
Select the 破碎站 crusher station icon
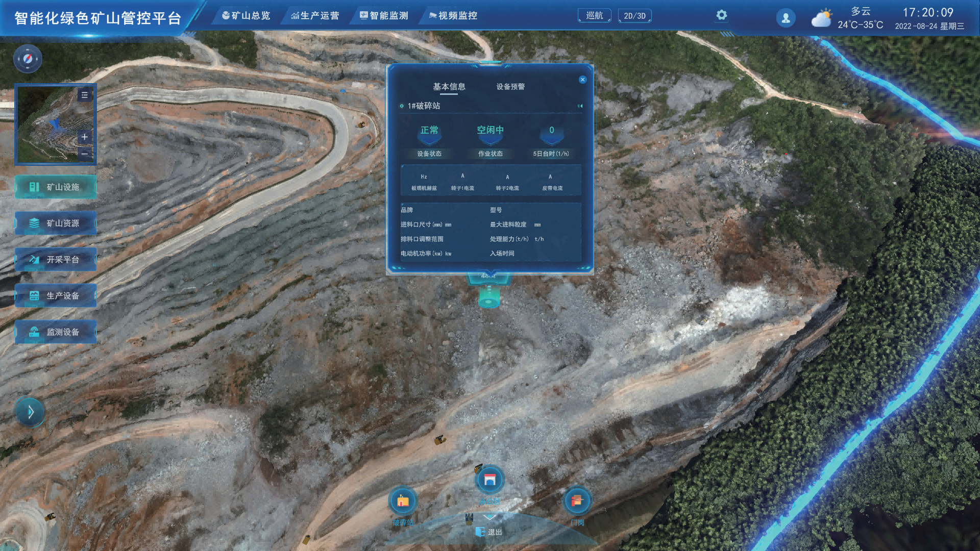tap(403, 502)
